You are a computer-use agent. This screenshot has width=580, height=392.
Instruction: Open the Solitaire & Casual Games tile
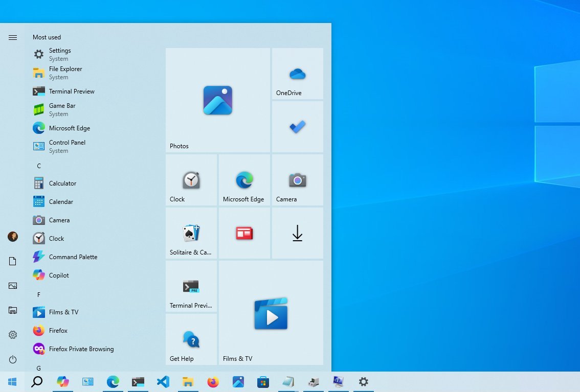point(191,233)
